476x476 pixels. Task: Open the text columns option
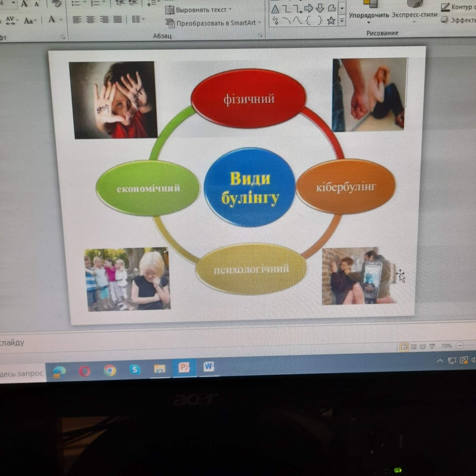pyautogui.click(x=137, y=20)
